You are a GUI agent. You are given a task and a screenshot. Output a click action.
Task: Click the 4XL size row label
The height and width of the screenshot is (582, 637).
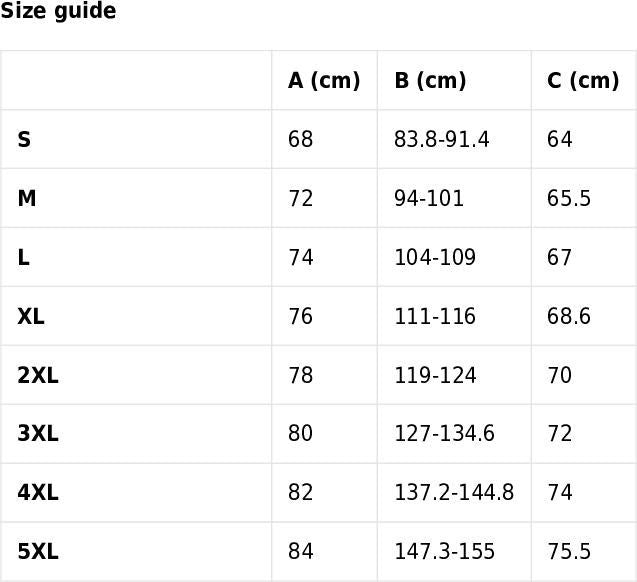(x=38, y=493)
